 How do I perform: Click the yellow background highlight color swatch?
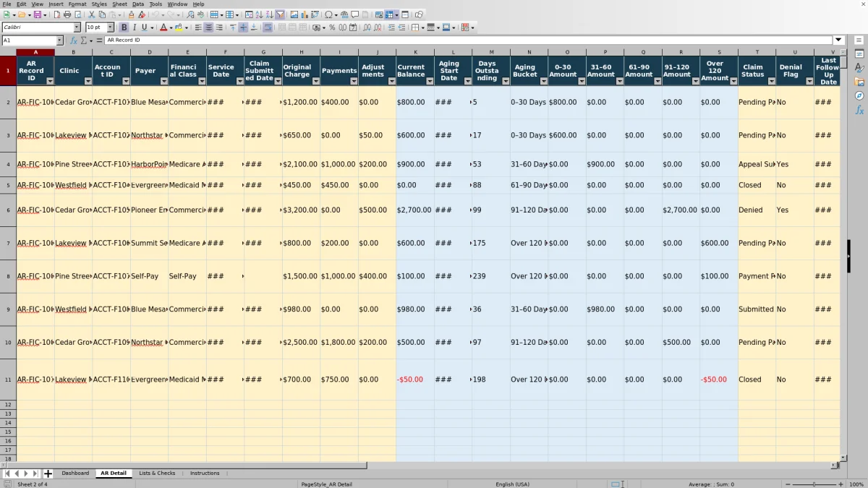coord(179,27)
